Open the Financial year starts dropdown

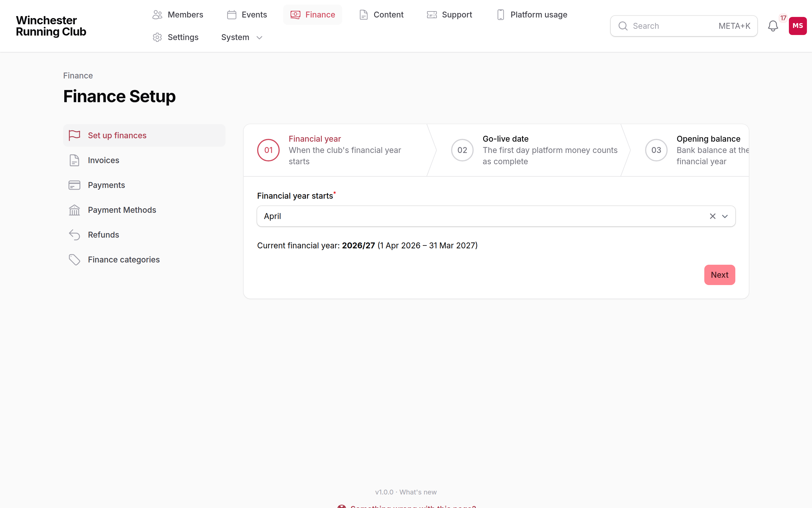[x=496, y=216]
